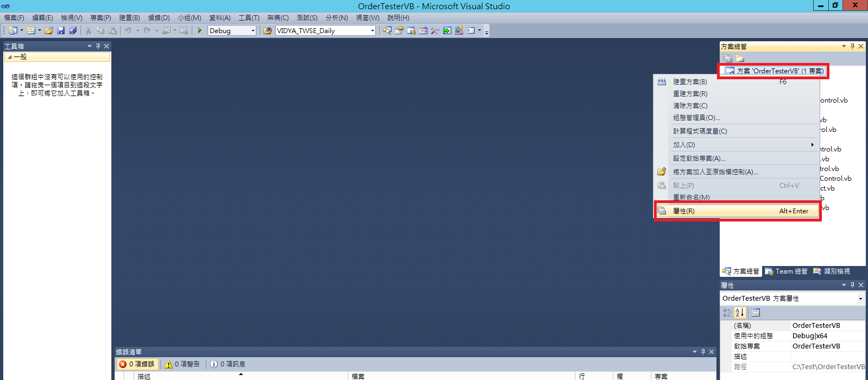This screenshot has width=868, height=380.
Task: Click the Save All toolbar icon
Action: (x=73, y=30)
